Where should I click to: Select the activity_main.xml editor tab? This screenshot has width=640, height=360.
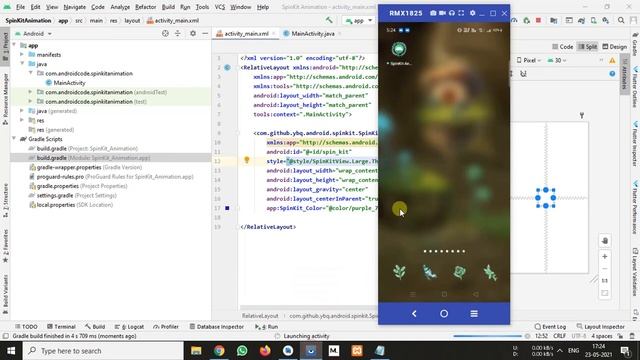246,33
